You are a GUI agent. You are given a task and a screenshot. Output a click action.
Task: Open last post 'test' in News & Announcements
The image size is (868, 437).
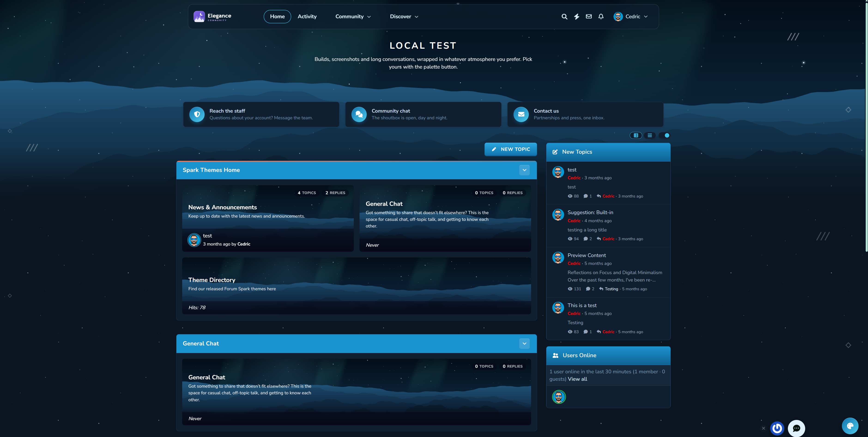[x=207, y=236]
